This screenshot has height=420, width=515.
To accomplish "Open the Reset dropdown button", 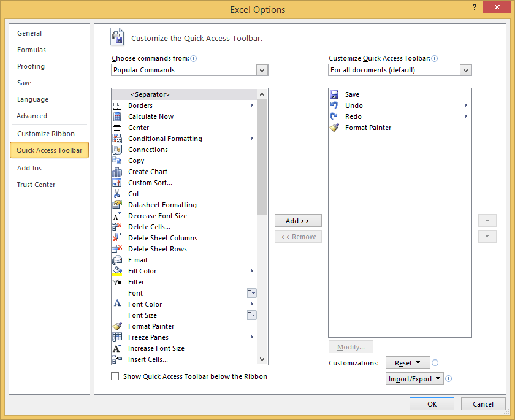I will coord(408,363).
